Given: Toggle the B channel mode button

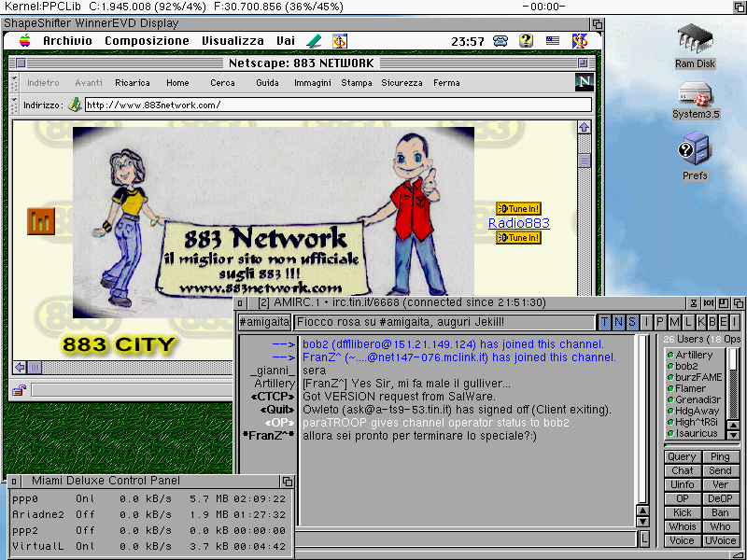Looking at the screenshot, I should [712, 322].
